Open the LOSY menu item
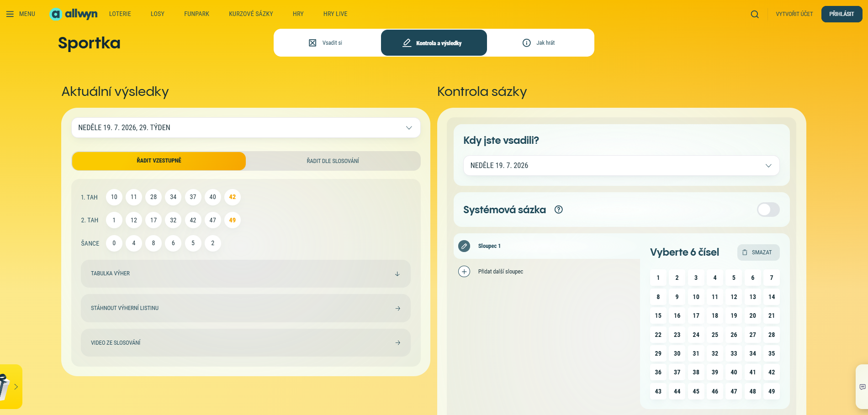Viewport: 868px width, 415px height. point(158,14)
